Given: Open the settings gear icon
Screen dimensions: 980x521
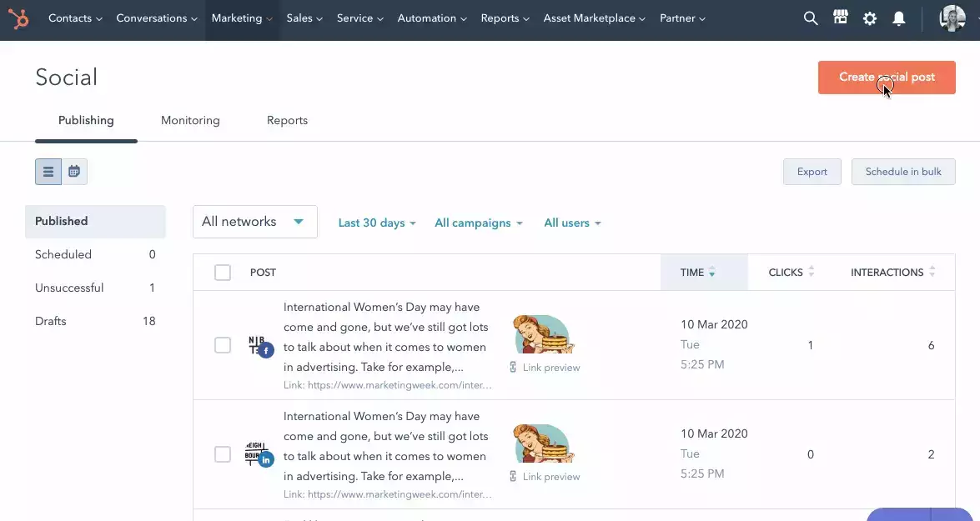Looking at the screenshot, I should click(x=869, y=18).
